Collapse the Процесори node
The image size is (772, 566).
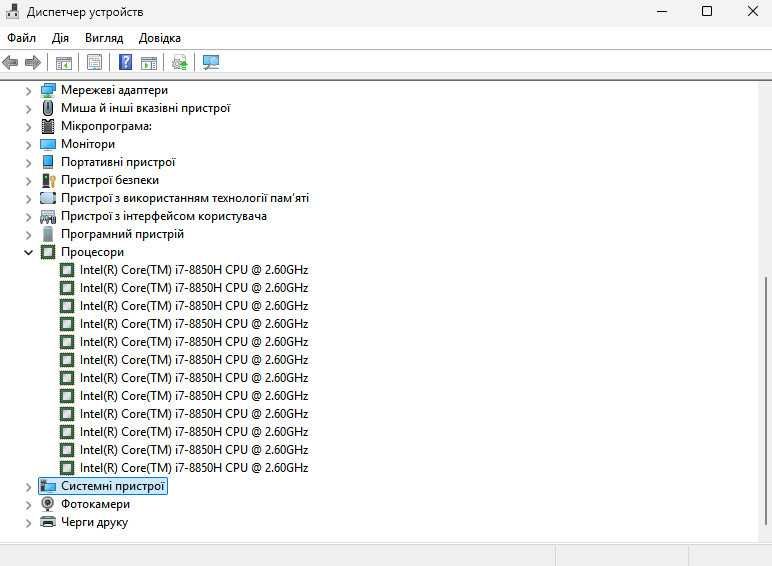[28, 252]
